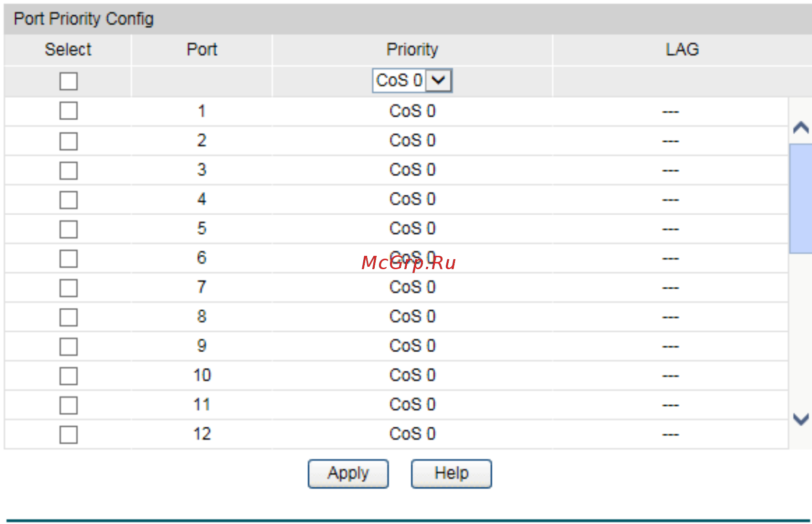Select the checkbox for port 1
This screenshot has width=812, height=524.
tap(69, 111)
